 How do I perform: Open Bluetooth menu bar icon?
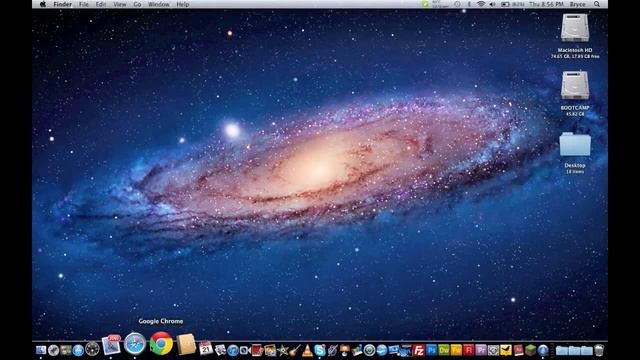click(x=469, y=4)
